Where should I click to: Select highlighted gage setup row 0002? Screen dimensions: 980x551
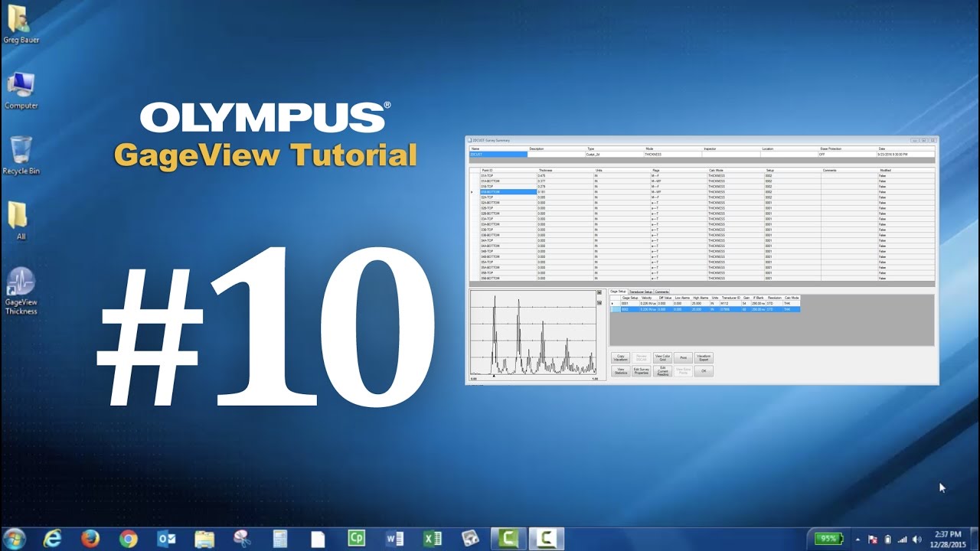704,309
